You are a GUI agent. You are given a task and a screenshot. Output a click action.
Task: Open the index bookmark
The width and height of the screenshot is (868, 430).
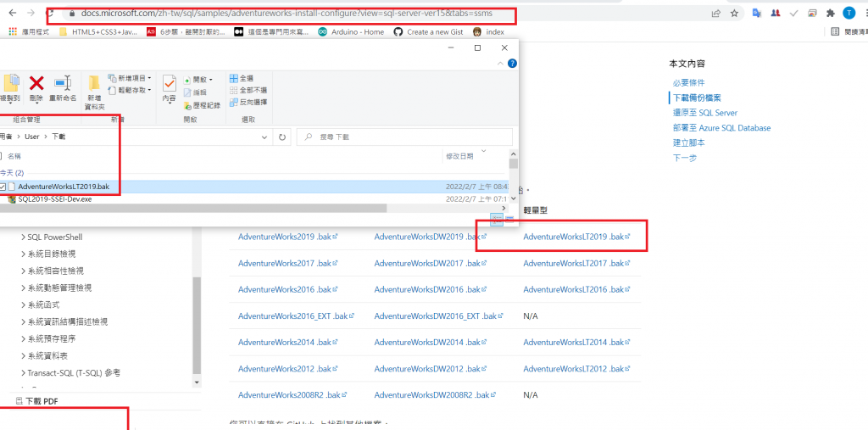click(488, 32)
